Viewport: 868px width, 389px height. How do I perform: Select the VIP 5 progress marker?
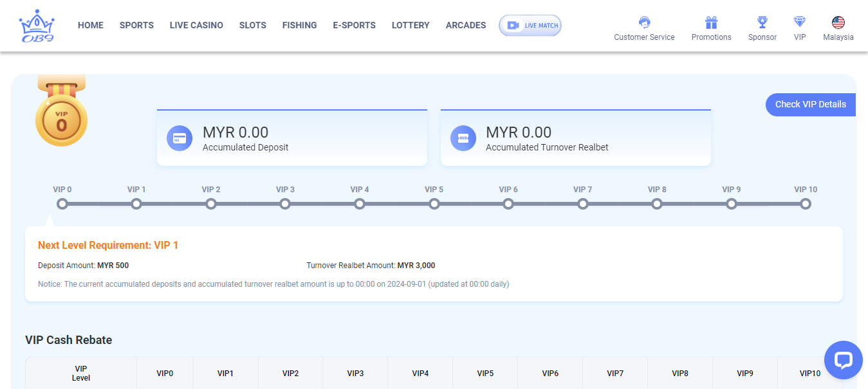(x=434, y=204)
